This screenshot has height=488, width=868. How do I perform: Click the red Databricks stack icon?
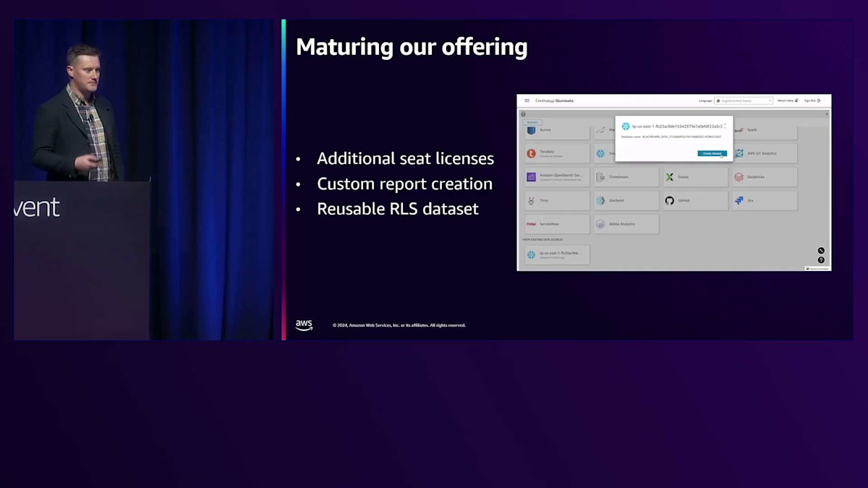pos(739,177)
